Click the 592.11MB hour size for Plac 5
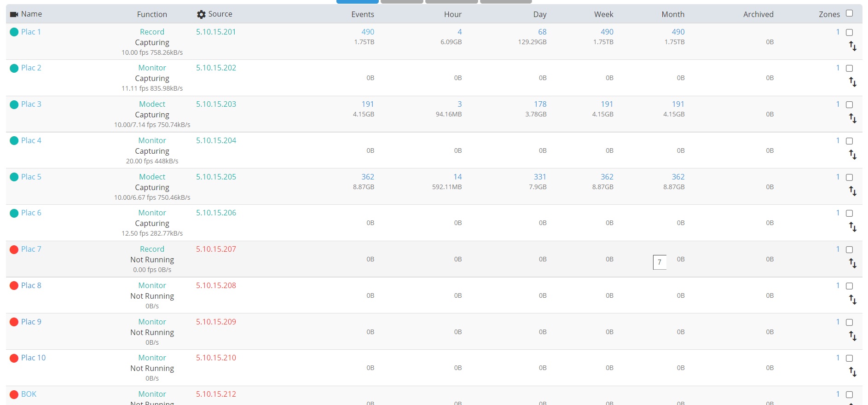 (447, 187)
